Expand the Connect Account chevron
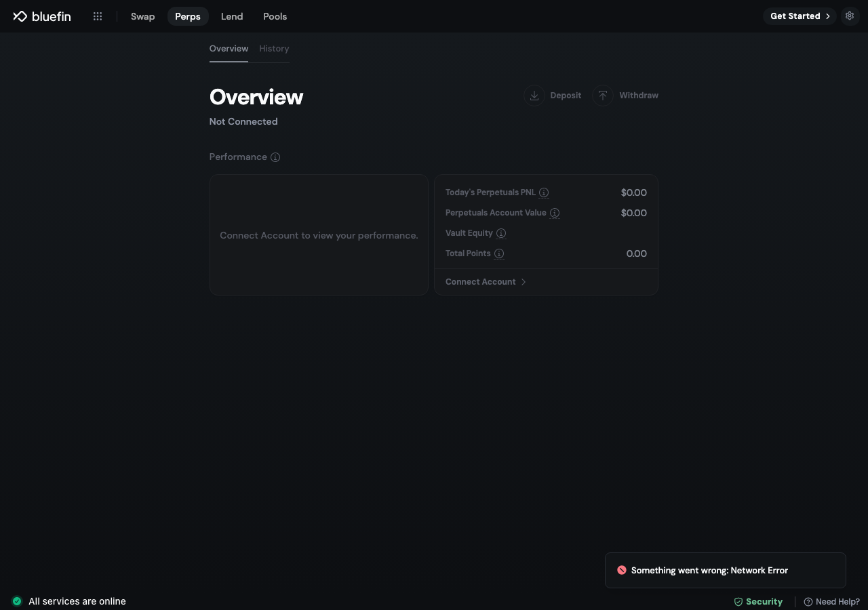868x610 pixels. (524, 282)
